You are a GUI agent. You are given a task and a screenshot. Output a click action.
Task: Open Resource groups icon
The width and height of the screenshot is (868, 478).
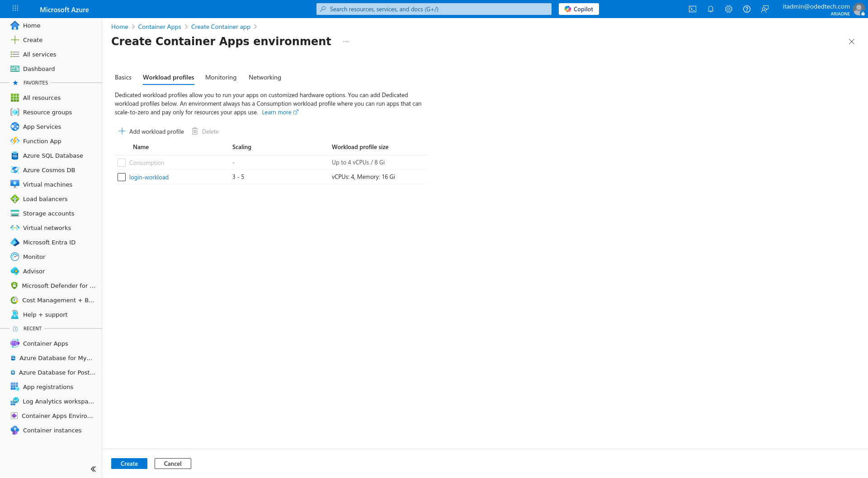[x=15, y=112]
